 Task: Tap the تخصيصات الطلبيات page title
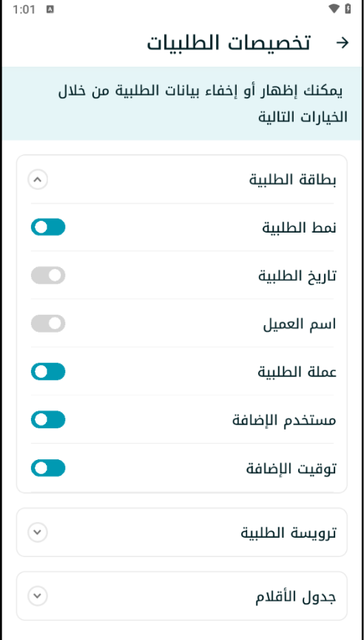[x=229, y=43]
